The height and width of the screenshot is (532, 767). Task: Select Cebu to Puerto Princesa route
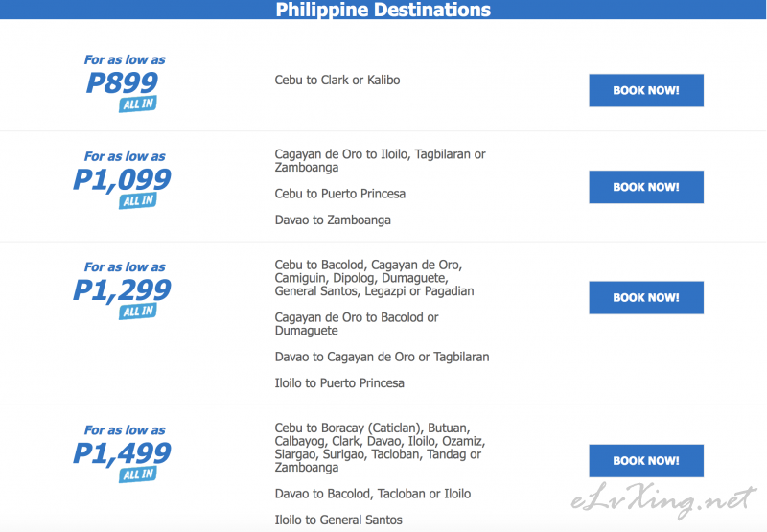(x=340, y=194)
